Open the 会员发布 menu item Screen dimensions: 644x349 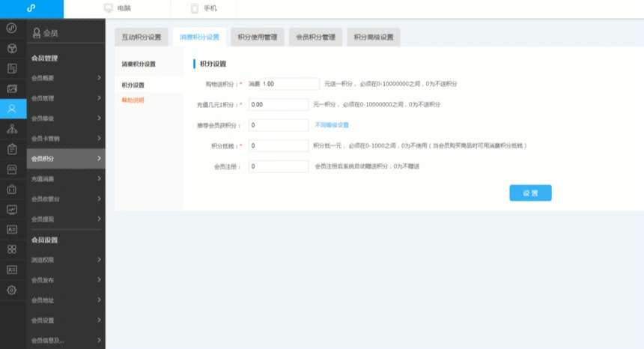(x=66, y=279)
